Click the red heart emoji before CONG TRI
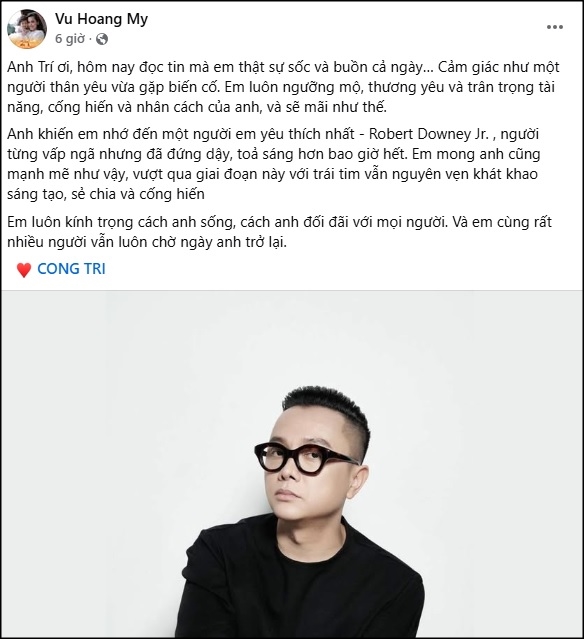Image resolution: width=584 pixels, height=639 pixels. pos(24,270)
